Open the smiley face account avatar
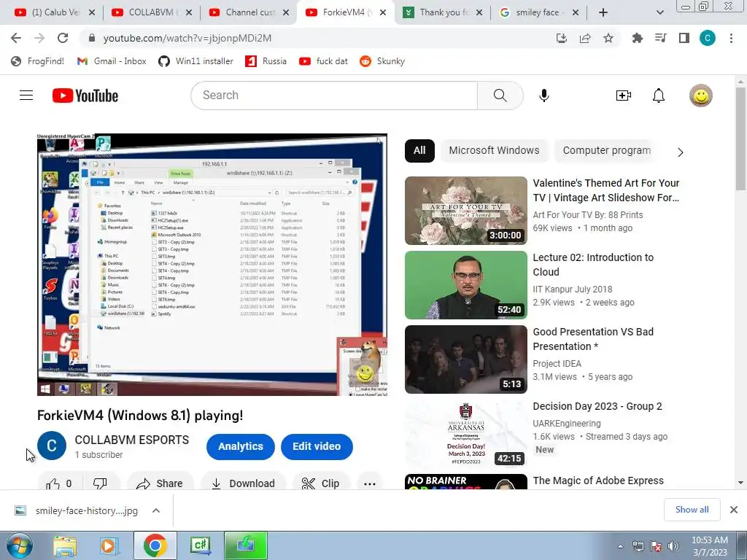 point(701,96)
